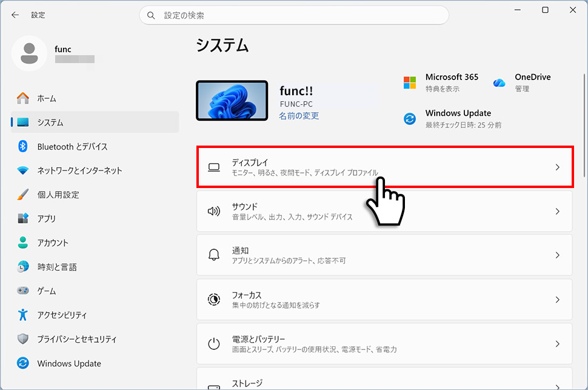Click the システム monitor icon in sidebar

pos(23,123)
